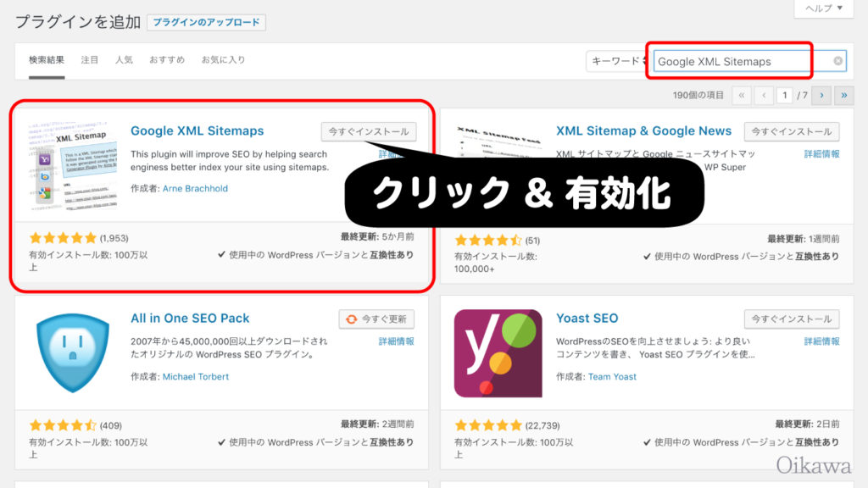Switch to the 検索結果 tab
Viewport: 868px width, 488px height.
[47, 60]
